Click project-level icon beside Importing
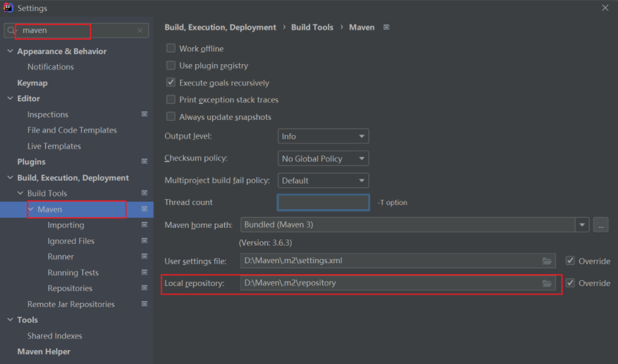The image size is (618, 364). click(145, 225)
